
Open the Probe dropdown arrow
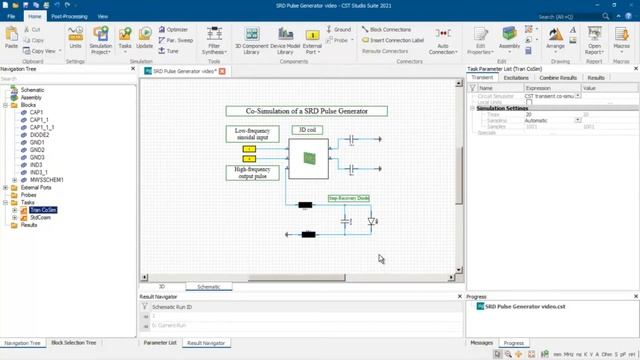point(352,40)
